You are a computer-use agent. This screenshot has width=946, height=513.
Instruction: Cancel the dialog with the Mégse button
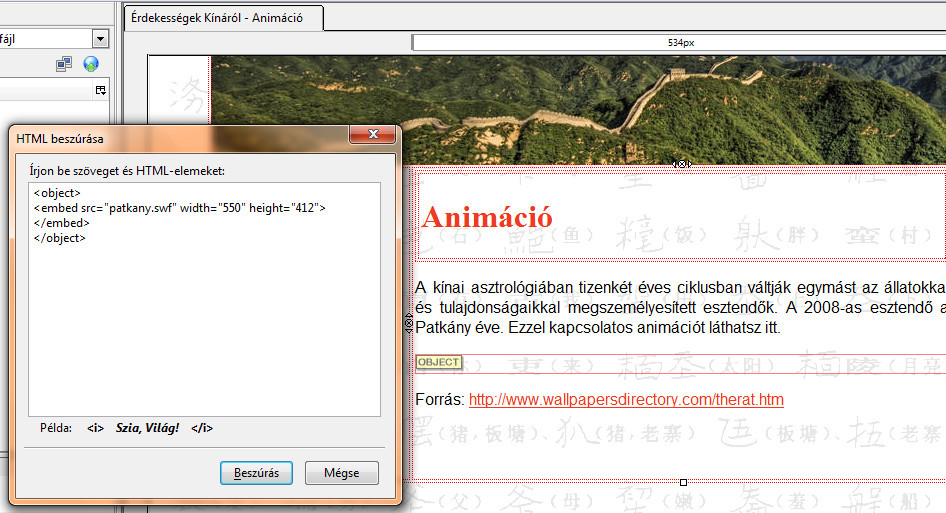point(341,473)
